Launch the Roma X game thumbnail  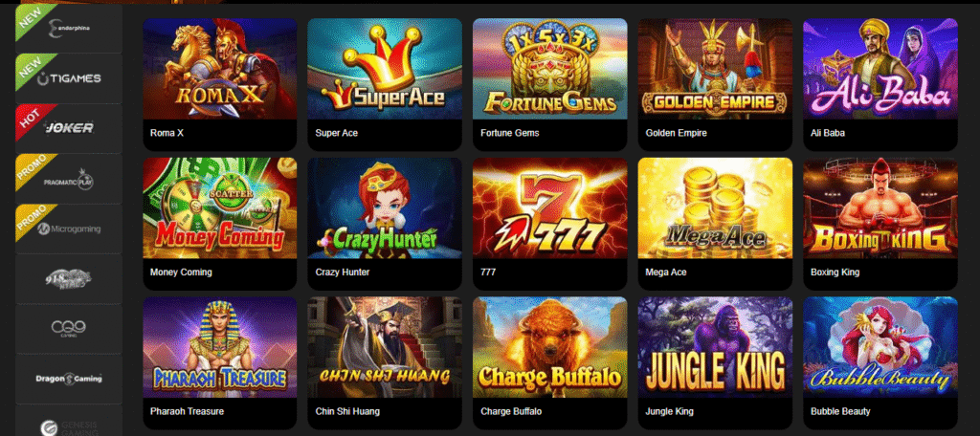[x=220, y=69]
